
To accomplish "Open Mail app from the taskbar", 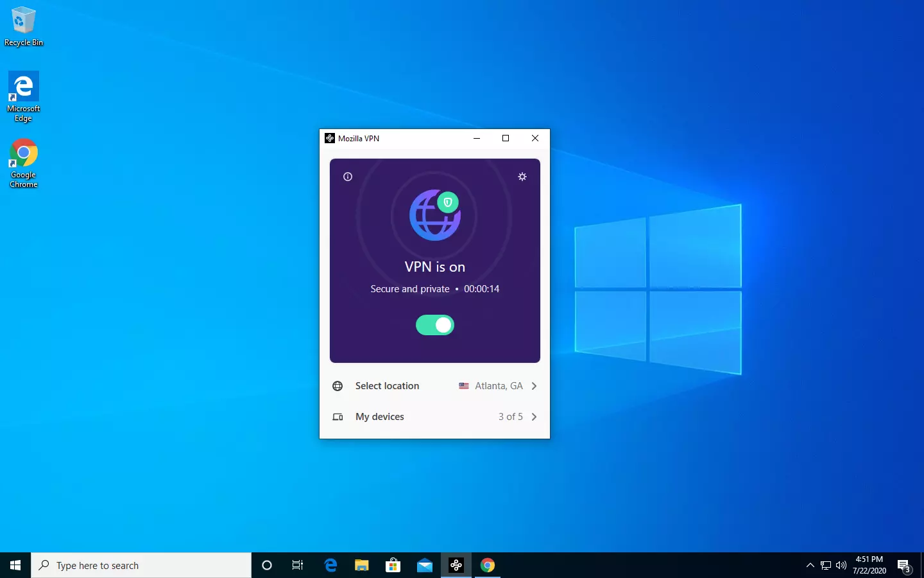I will (x=425, y=565).
